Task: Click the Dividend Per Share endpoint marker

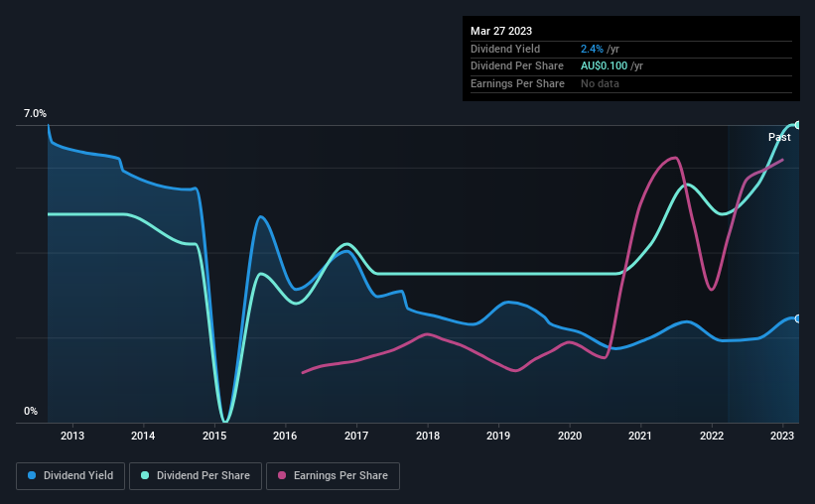Action: pos(798,125)
